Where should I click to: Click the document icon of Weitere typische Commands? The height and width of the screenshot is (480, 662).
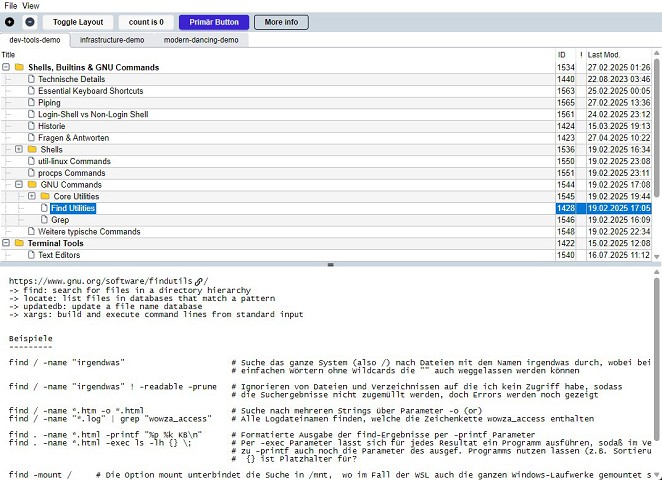point(31,231)
